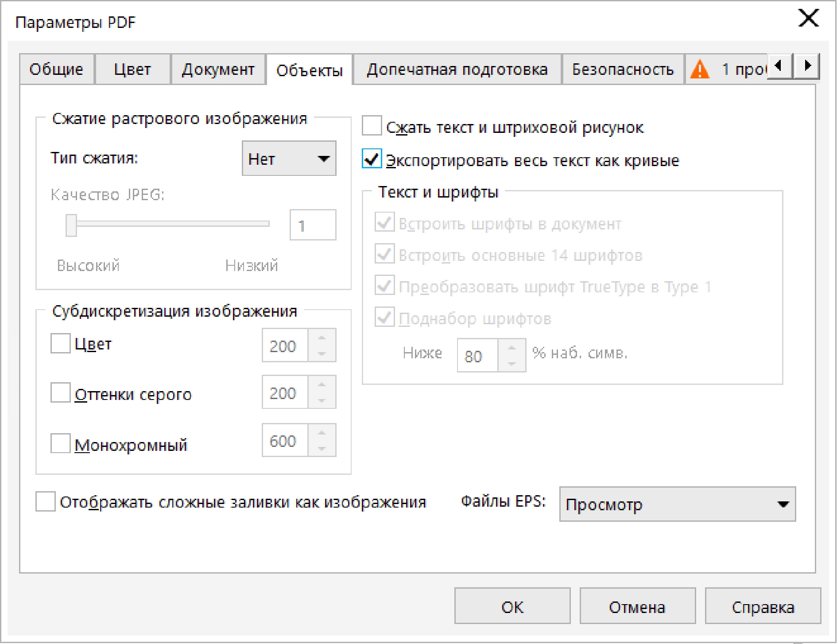Increase the Цвет resolution spinner value
The width and height of the screenshot is (837, 644).
tap(322, 338)
